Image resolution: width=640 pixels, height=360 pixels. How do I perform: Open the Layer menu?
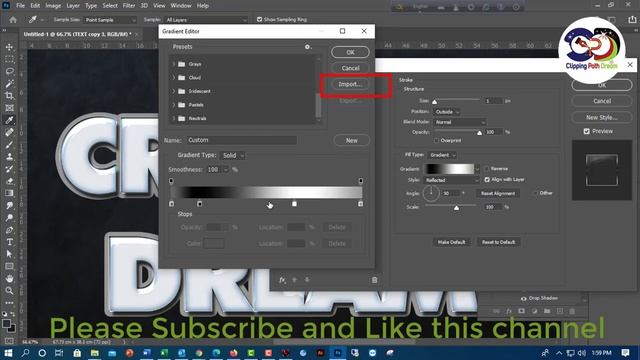(x=73, y=6)
